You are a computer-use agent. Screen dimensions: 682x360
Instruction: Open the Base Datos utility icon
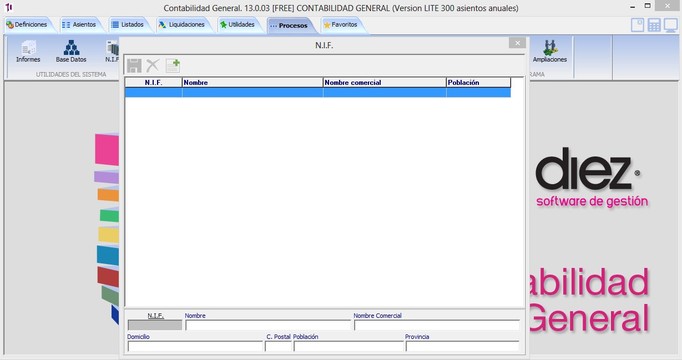(x=71, y=51)
